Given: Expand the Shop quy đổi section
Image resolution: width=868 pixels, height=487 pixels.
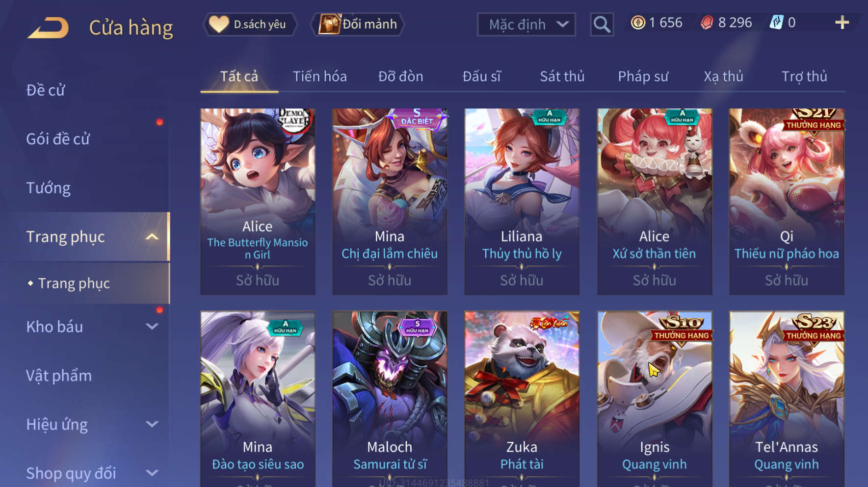Looking at the screenshot, I should point(152,473).
